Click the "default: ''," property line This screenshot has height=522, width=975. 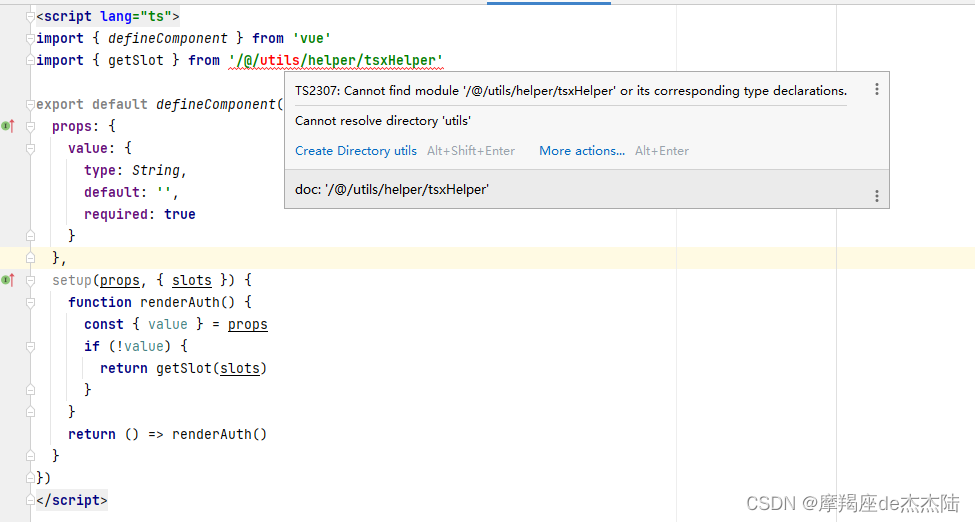click(x=131, y=192)
